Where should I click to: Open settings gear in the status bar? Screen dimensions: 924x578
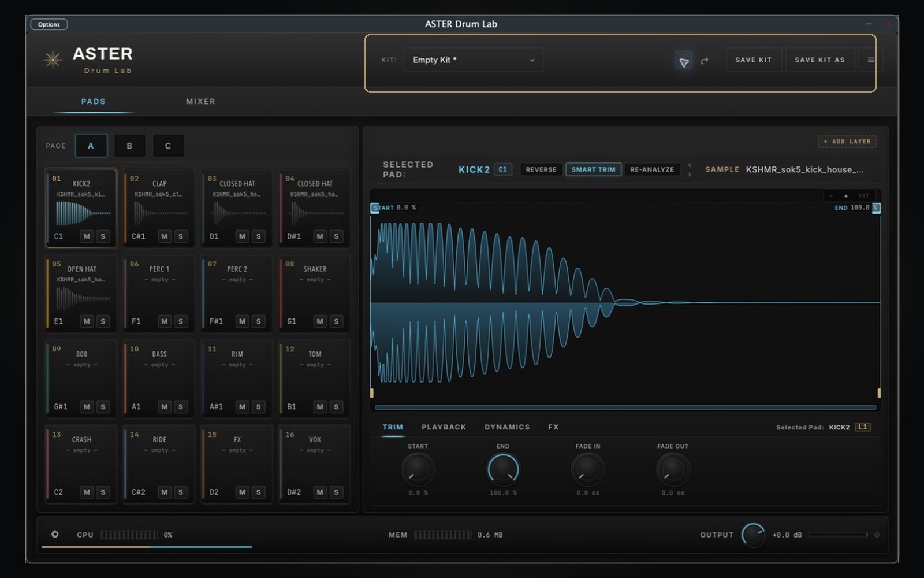(55, 534)
